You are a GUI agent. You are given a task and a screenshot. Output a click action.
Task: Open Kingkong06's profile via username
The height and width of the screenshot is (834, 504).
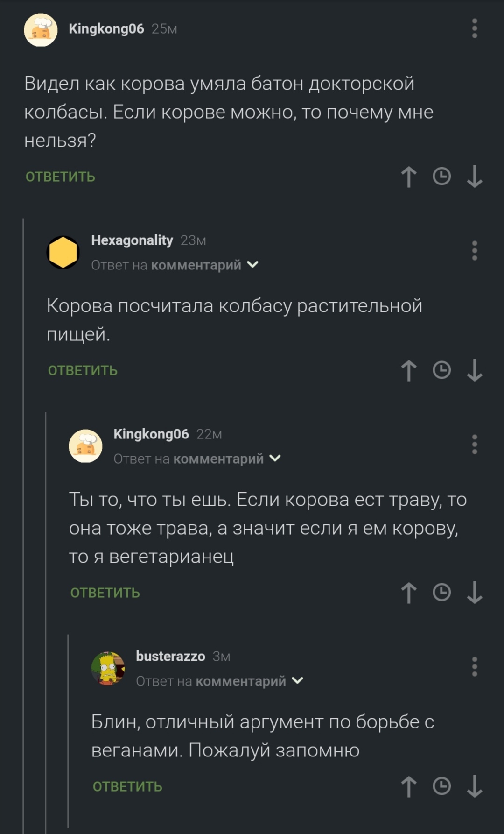[x=106, y=29]
